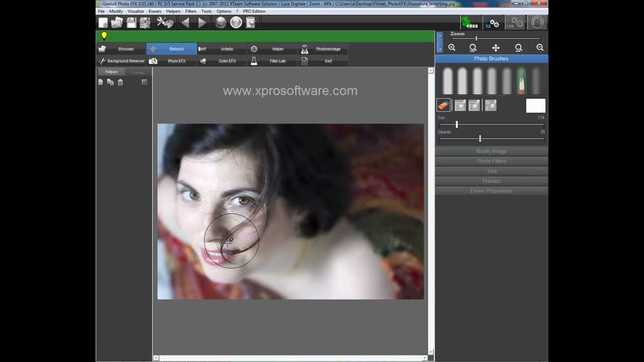
Task: Open the tools and palette settings icon
Action: pyautogui.click(x=165, y=23)
